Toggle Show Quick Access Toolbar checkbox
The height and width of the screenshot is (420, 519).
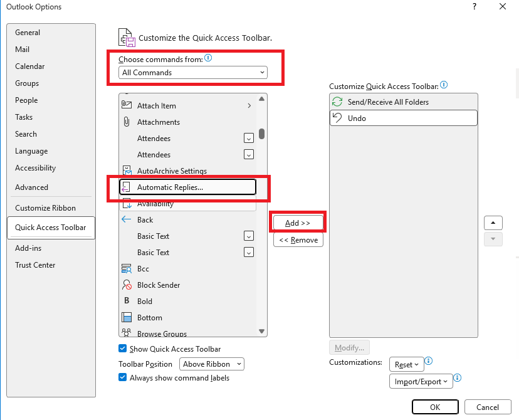[122, 349]
